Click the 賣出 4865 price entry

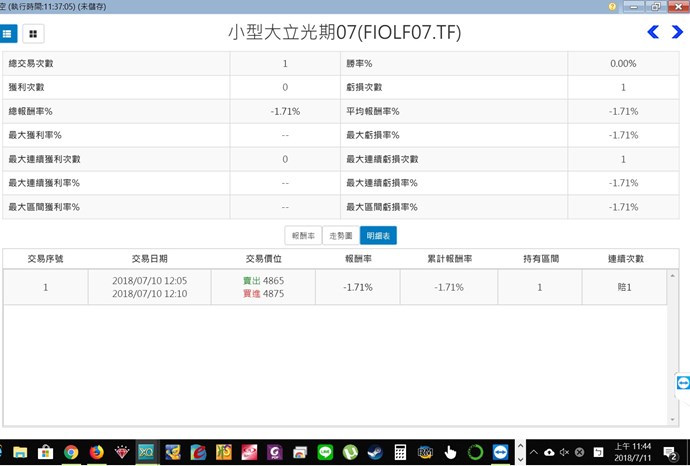coord(264,281)
